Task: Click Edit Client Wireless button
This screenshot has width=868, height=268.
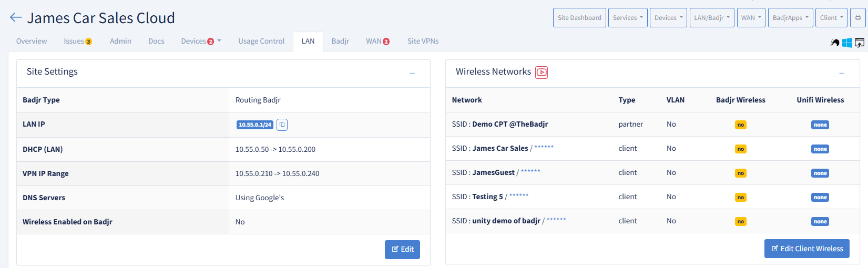Action: click(806, 249)
